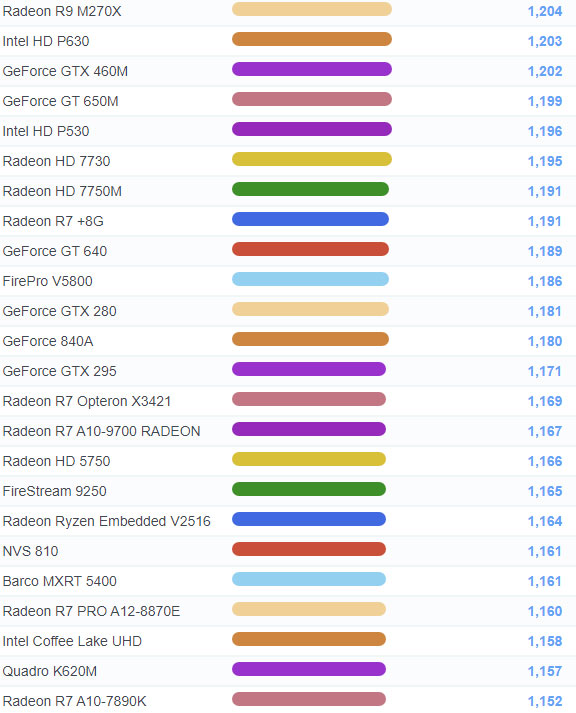Select Radeon R7 A10-9700 RADEON row

(x=101, y=432)
